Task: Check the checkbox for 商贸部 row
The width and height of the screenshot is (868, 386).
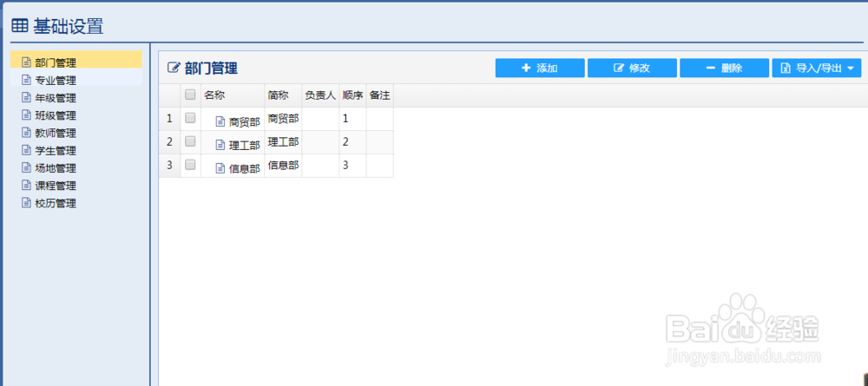Action: click(x=190, y=118)
